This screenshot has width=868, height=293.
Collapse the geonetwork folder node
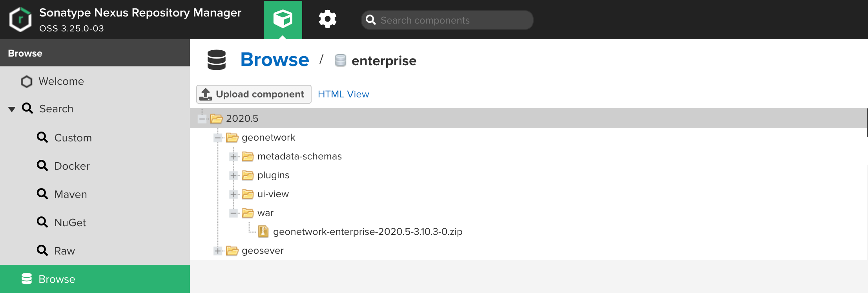tap(218, 137)
